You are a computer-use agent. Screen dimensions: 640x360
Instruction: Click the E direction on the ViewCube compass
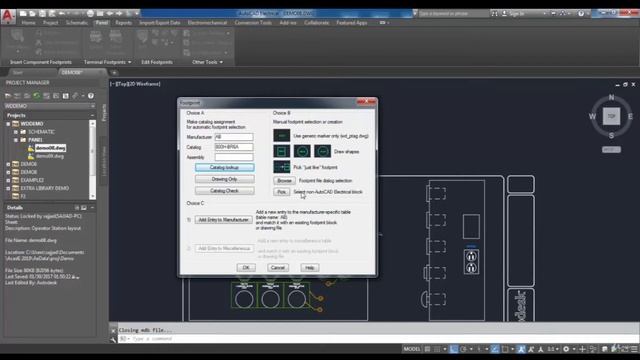[630, 116]
